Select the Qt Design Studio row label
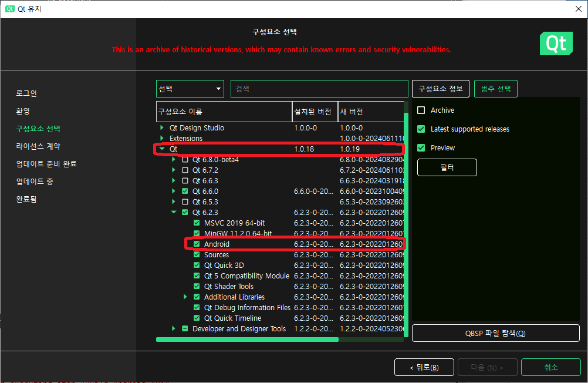 point(197,127)
